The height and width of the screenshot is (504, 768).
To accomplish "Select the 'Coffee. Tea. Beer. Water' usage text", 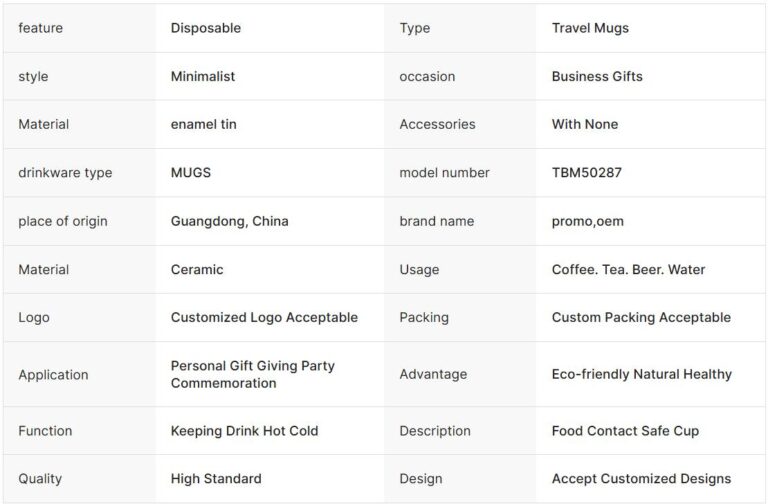I will point(628,269).
